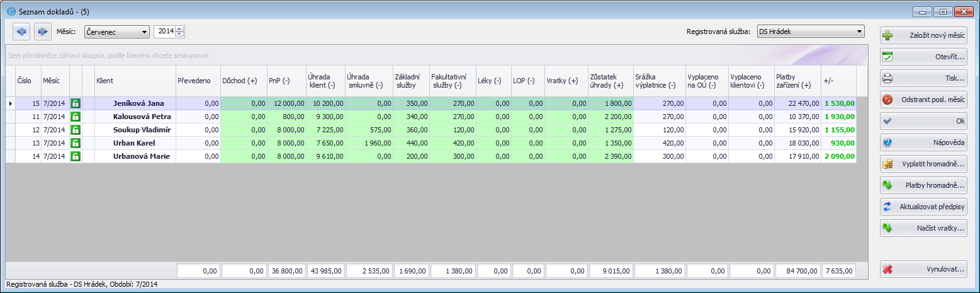Decrease the year 2014 with down spinner

point(179,34)
